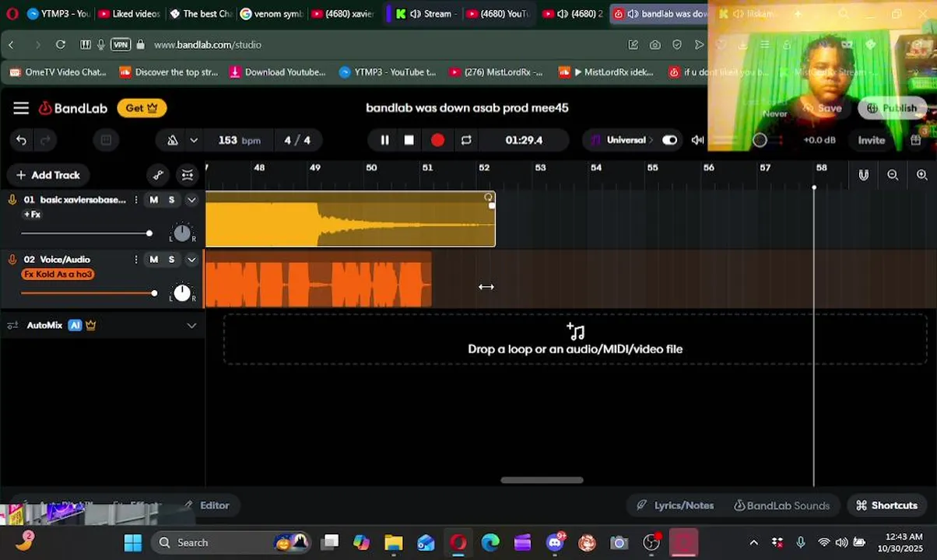
Task: Stop playback with the square button
Action: tap(409, 140)
